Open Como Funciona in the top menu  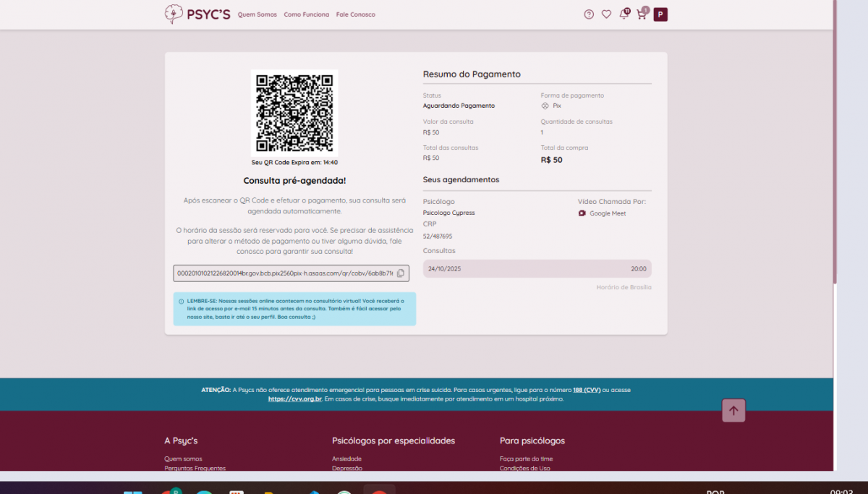click(x=306, y=14)
